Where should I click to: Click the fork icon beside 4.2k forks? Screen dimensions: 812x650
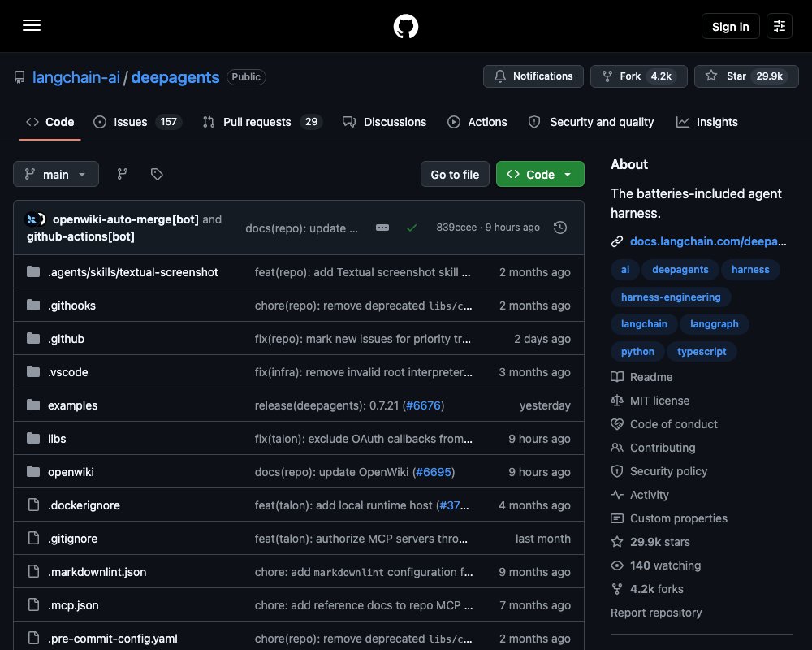[x=617, y=589]
